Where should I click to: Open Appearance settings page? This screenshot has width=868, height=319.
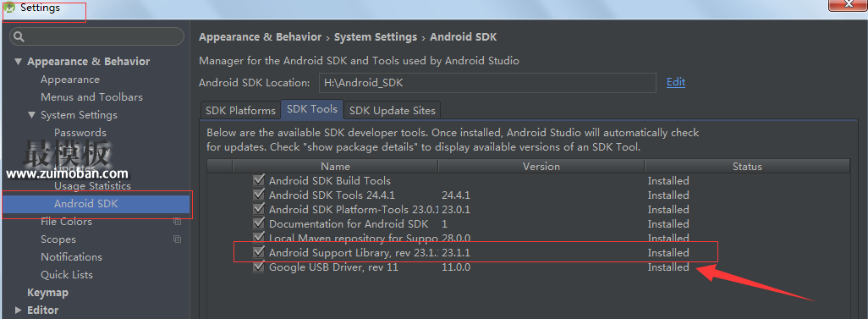click(x=69, y=80)
